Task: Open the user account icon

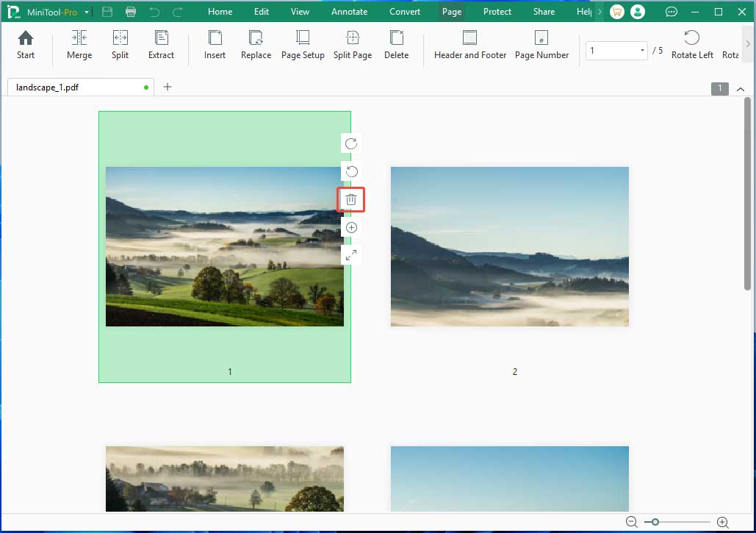Action: coord(638,12)
